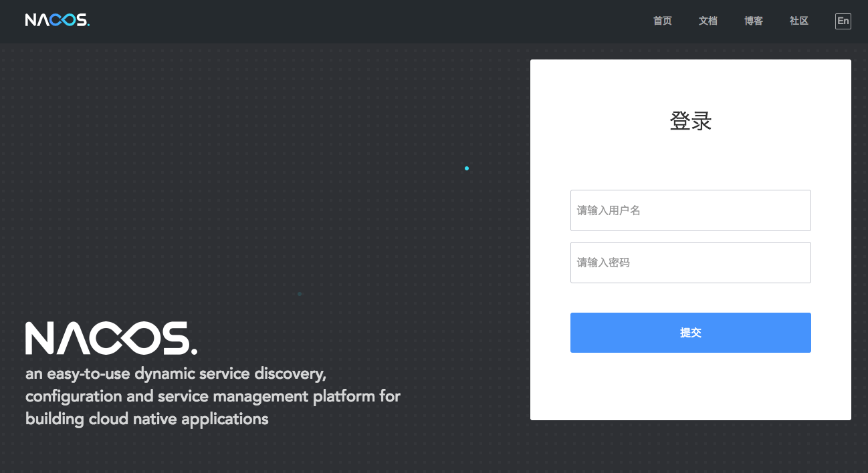Focus the 请输入密码 password field

click(x=691, y=263)
